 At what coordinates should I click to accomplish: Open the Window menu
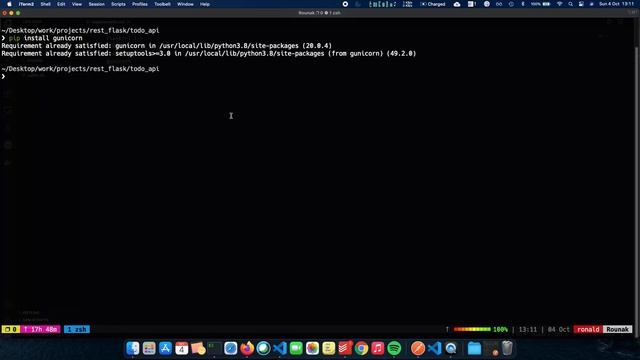pyautogui.click(x=185, y=4)
